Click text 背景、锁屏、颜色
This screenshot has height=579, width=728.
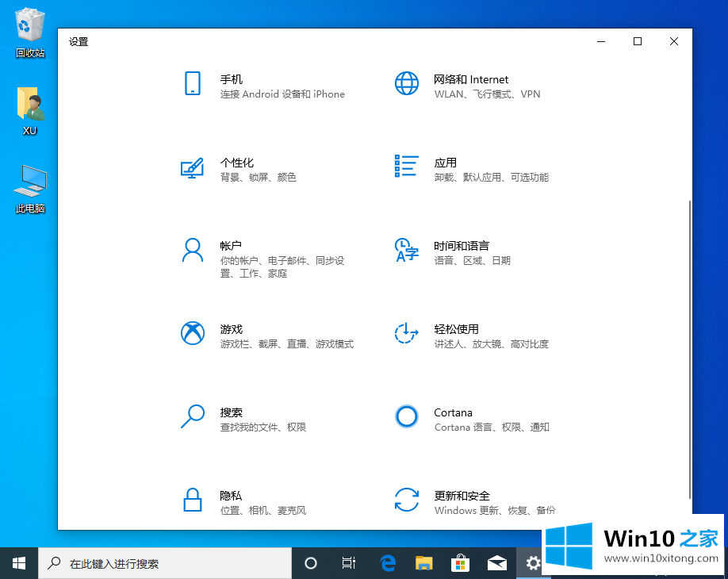click(x=259, y=178)
